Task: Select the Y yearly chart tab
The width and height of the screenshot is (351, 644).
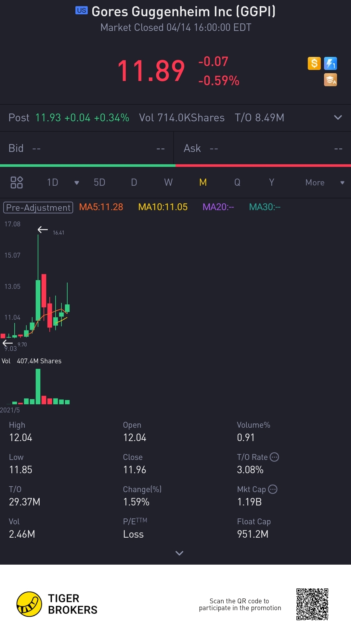Action: [272, 182]
